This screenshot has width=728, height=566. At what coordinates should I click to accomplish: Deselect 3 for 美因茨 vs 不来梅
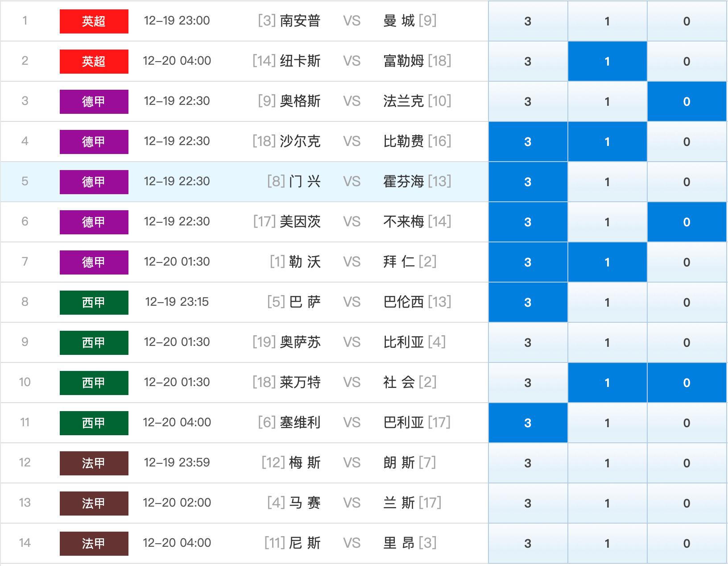click(x=528, y=222)
